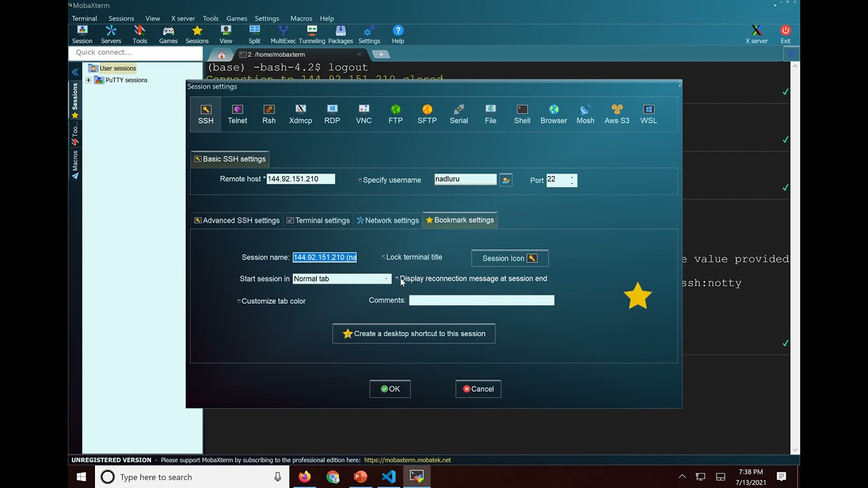This screenshot has width=868, height=488.
Task: Click the Comments input field
Action: (481, 300)
